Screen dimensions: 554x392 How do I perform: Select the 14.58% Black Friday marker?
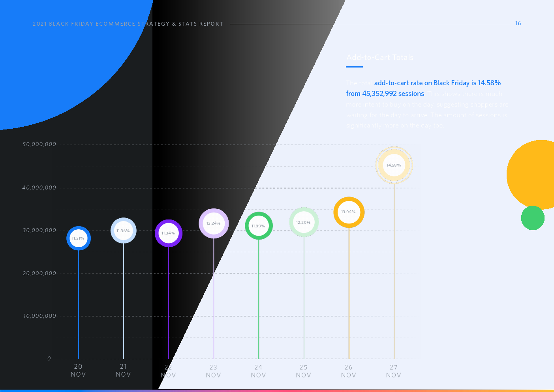[x=394, y=165]
